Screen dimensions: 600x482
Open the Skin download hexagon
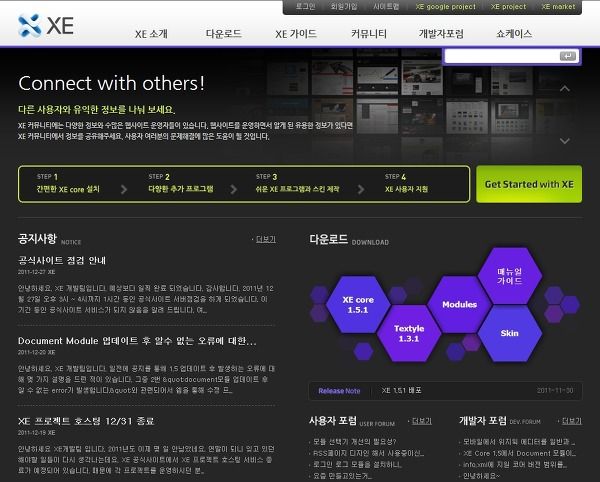[x=510, y=333]
